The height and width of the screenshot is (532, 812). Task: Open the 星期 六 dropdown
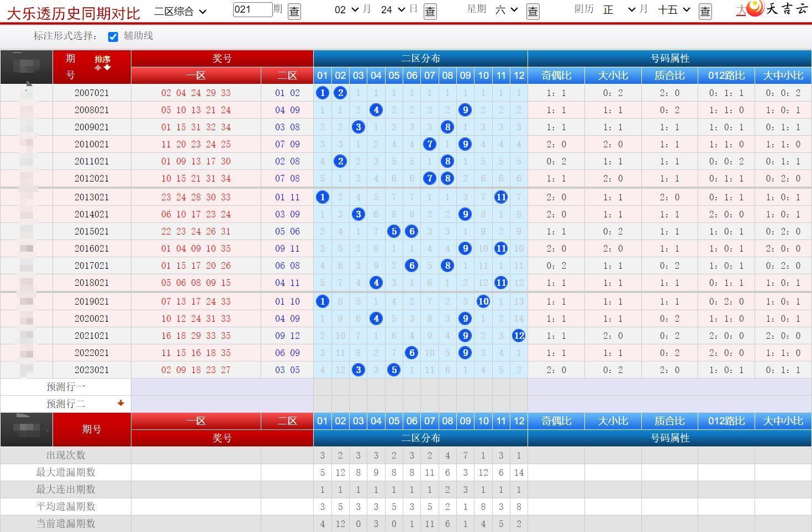point(507,9)
